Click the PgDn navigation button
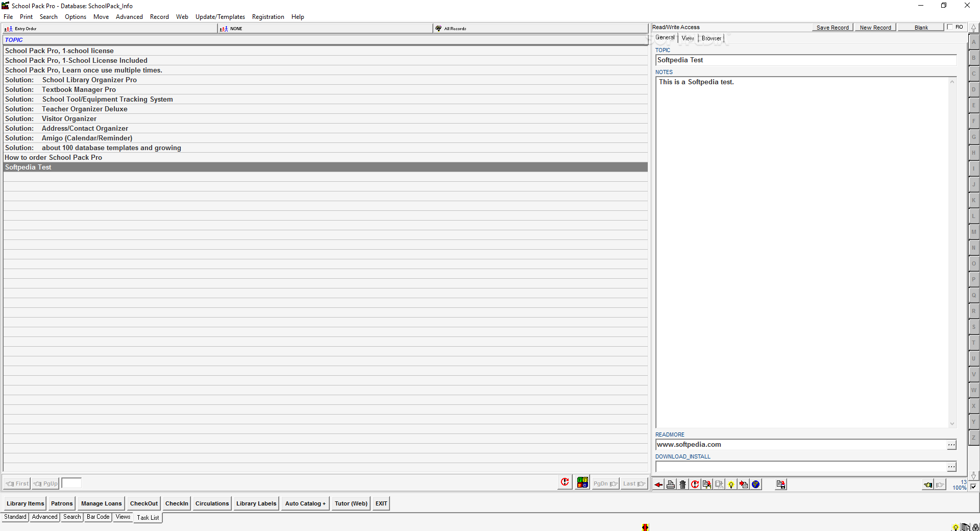This screenshot has height=531, width=980. click(605, 484)
